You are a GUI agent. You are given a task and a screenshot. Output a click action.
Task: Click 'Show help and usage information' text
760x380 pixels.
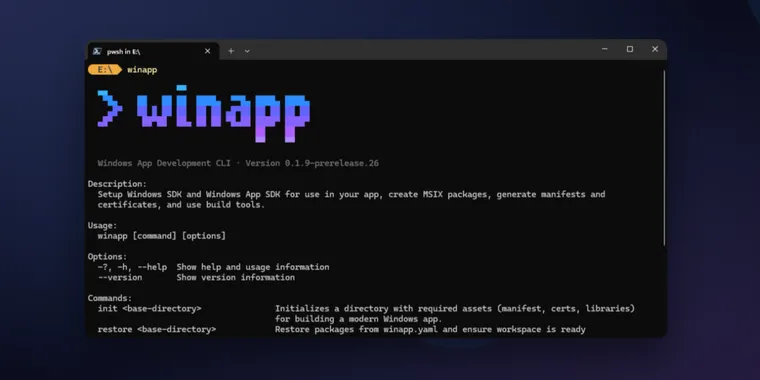click(253, 267)
